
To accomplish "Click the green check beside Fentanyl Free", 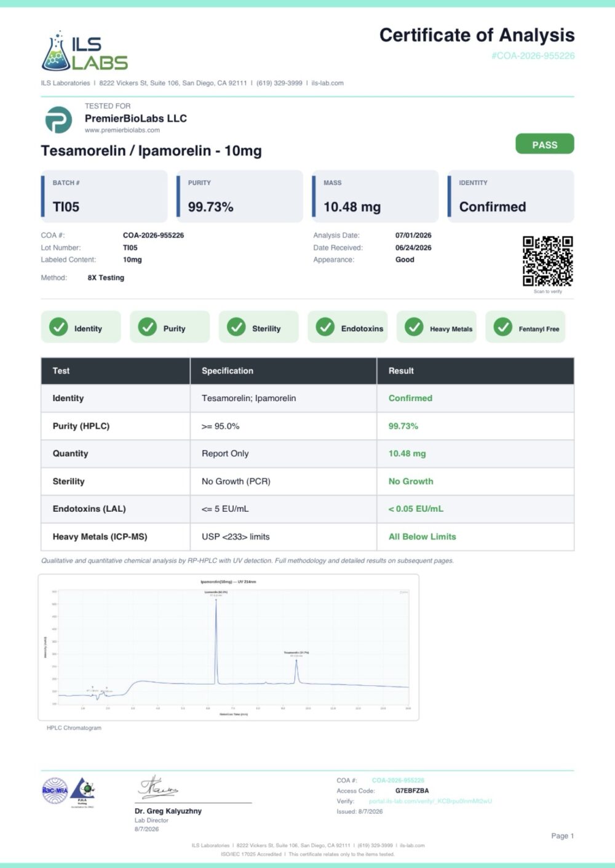I will coord(502,327).
